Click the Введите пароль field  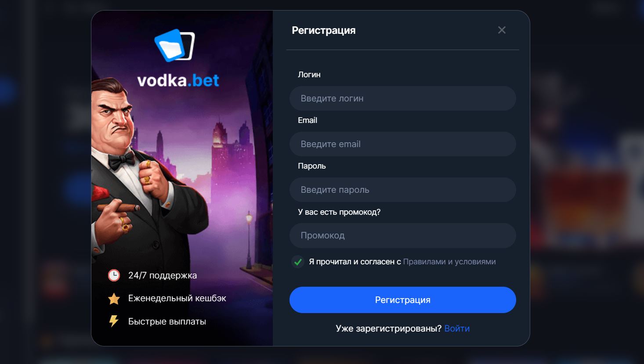tap(402, 190)
